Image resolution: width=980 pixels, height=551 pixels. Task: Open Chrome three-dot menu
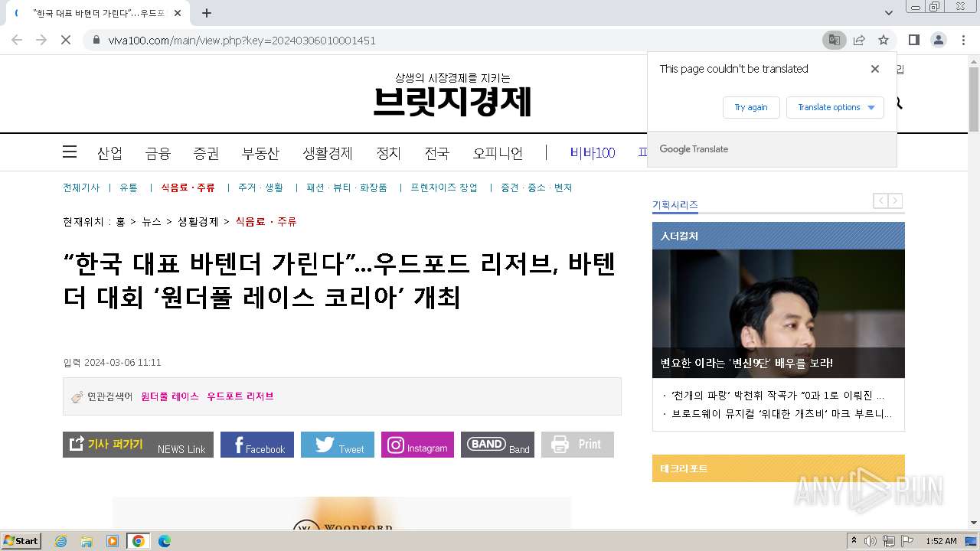click(963, 40)
